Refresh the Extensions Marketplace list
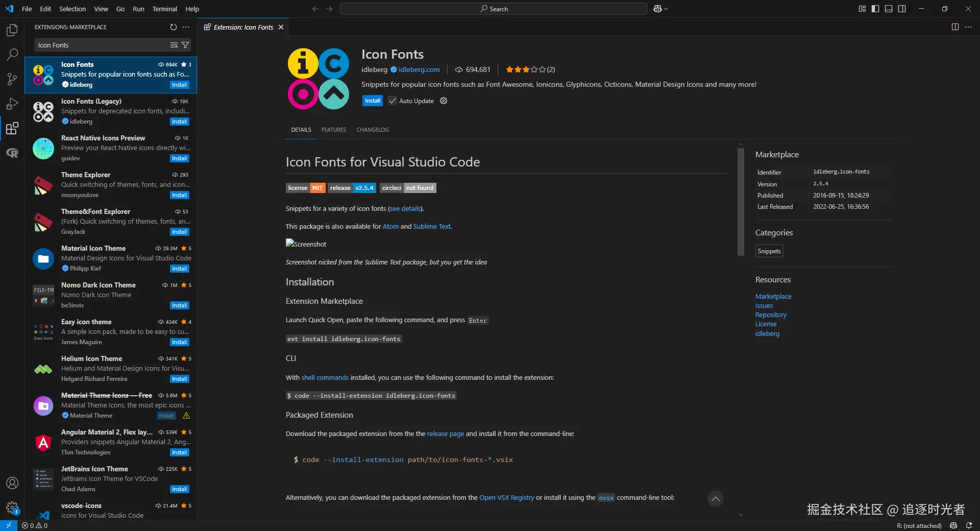The height and width of the screenshot is (531, 980). click(x=174, y=27)
